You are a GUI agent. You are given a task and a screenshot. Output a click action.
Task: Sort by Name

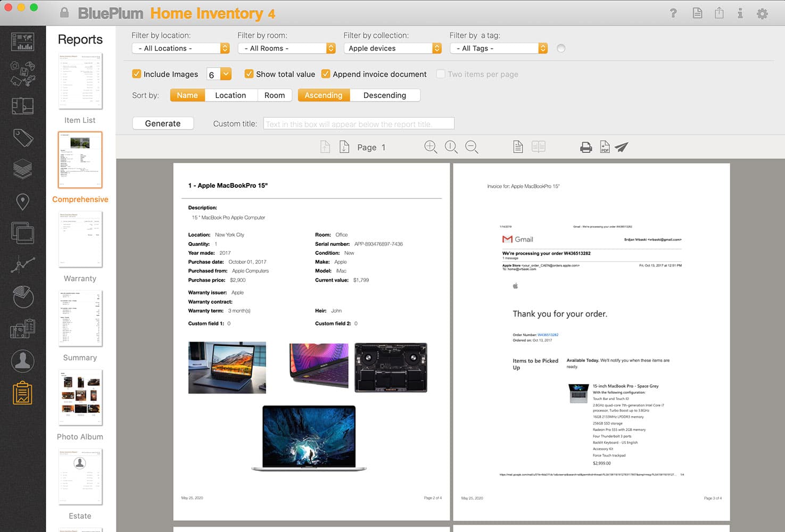(187, 95)
